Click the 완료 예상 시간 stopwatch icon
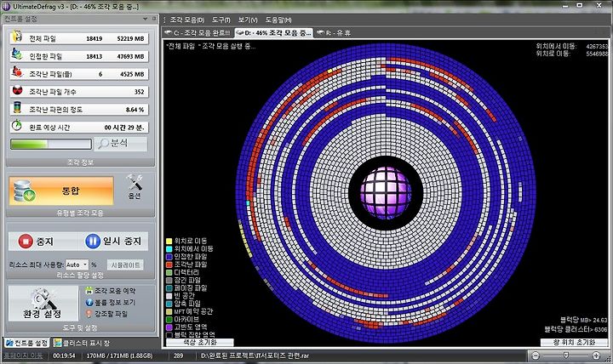The width and height of the screenshot is (613, 364). click(17, 125)
